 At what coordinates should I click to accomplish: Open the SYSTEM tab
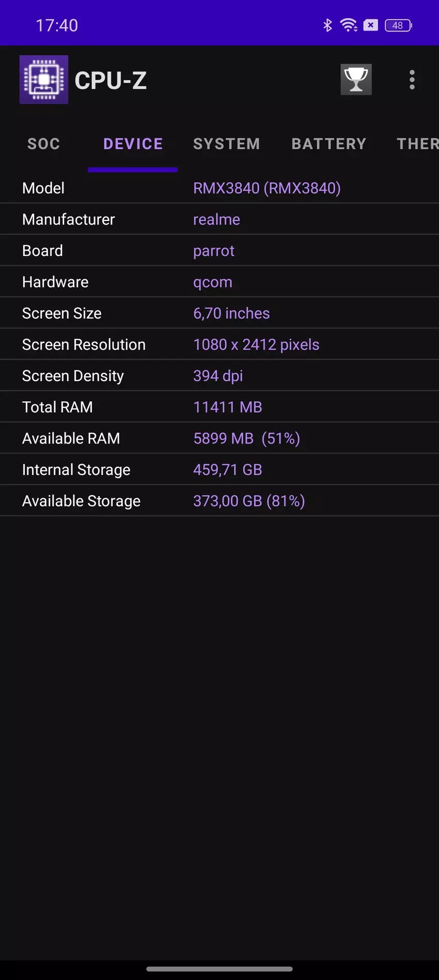click(227, 144)
